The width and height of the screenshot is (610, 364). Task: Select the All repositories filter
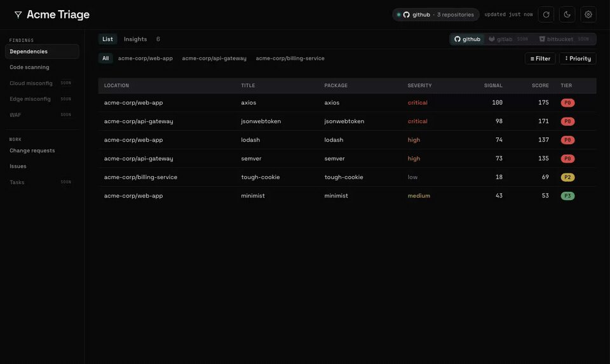pyautogui.click(x=105, y=58)
